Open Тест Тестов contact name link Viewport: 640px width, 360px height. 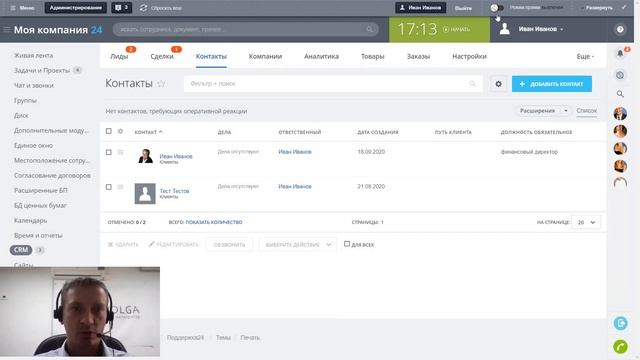[174, 191]
